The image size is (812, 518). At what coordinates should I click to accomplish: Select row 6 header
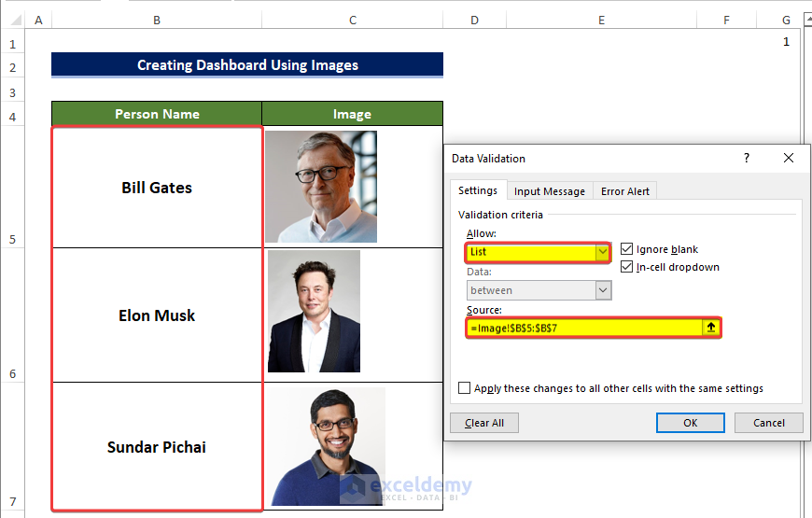point(12,315)
